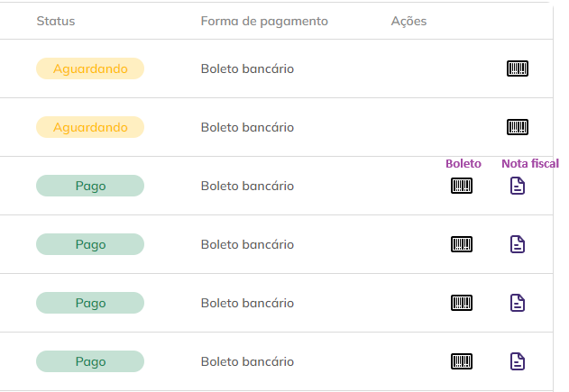
Task: Click the purple Nota fiscal label
Action: (530, 163)
